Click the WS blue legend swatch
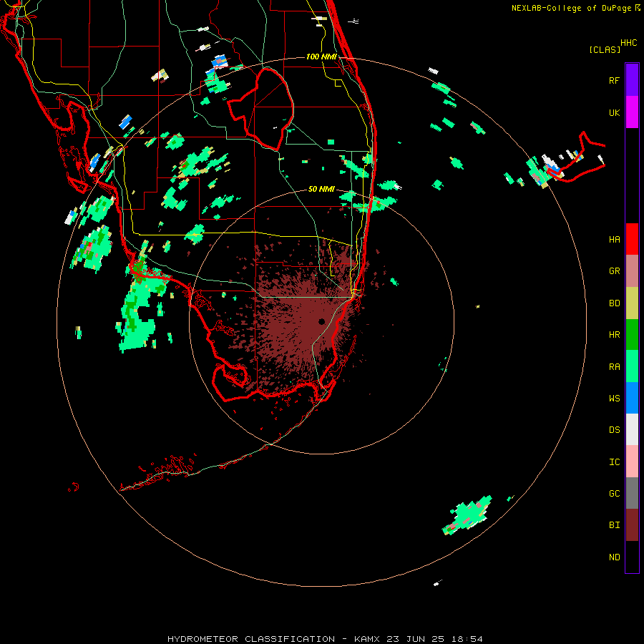 pos(632,398)
